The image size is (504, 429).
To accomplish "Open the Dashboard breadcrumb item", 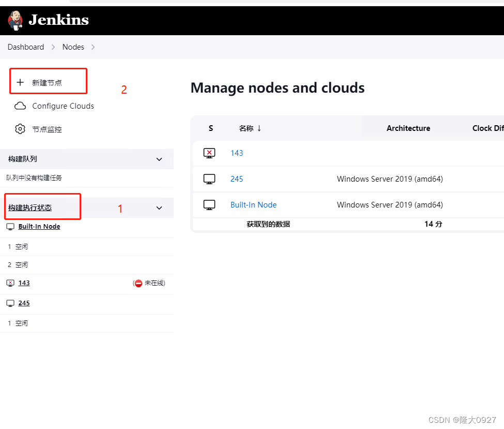I will pos(26,47).
